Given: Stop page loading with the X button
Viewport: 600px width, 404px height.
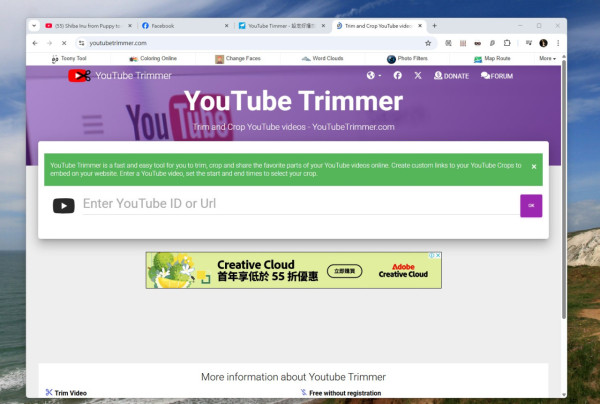Looking at the screenshot, I should tap(64, 43).
